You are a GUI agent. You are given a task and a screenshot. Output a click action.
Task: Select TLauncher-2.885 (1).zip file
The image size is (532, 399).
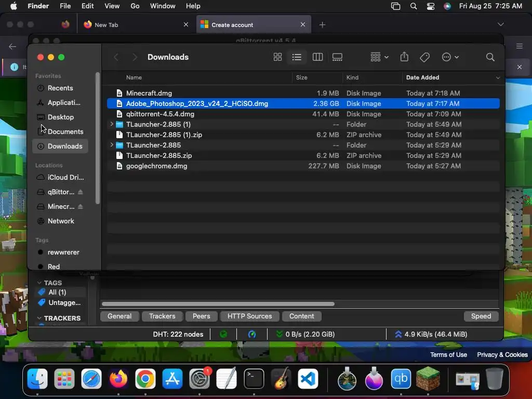point(303,135)
